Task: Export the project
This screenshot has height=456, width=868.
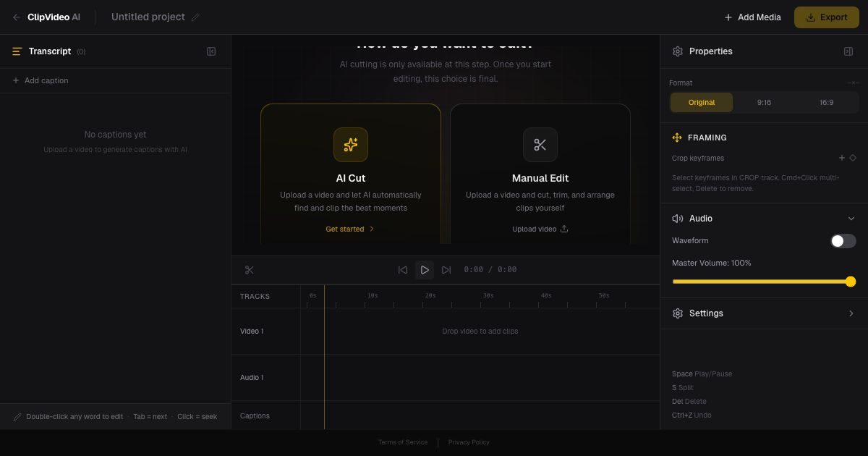Action: [827, 17]
